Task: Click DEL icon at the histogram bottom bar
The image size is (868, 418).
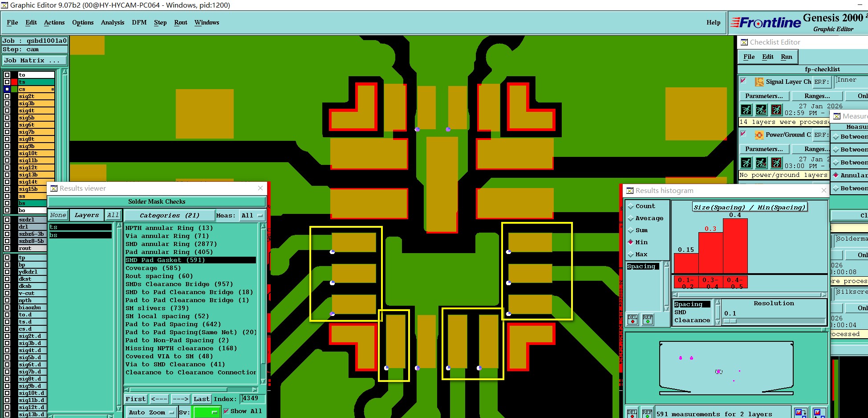Action: click(x=632, y=413)
